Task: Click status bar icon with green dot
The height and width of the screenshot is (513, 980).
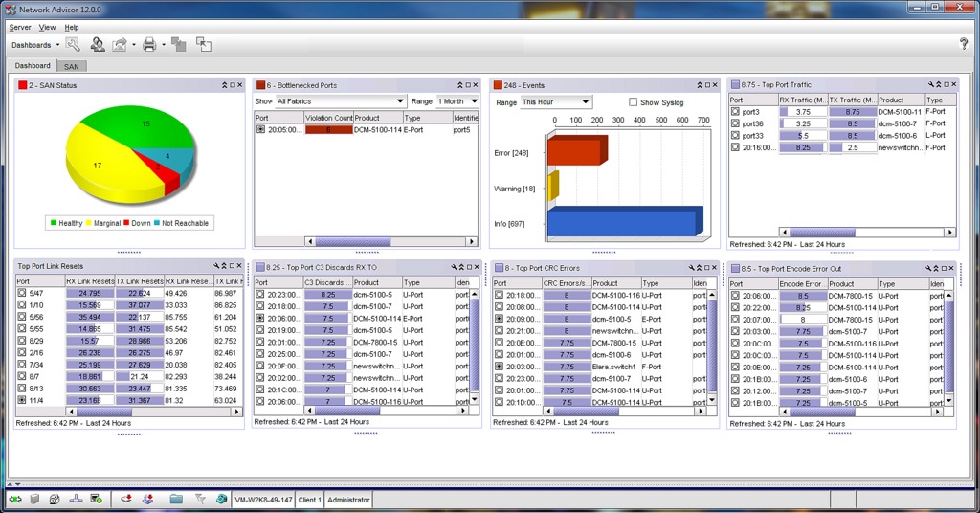Action: (96, 500)
